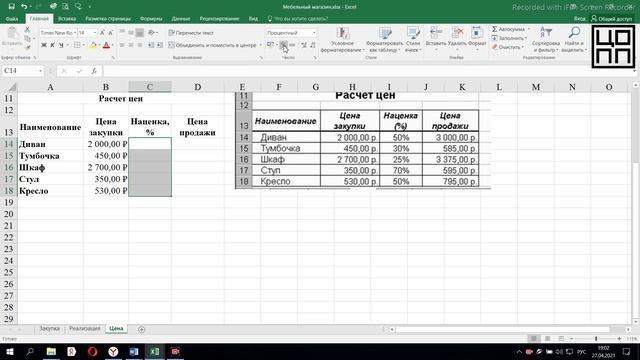The width and height of the screenshot is (640, 360).
Task: Save the workbook with the Save icon
Action: 11,7
